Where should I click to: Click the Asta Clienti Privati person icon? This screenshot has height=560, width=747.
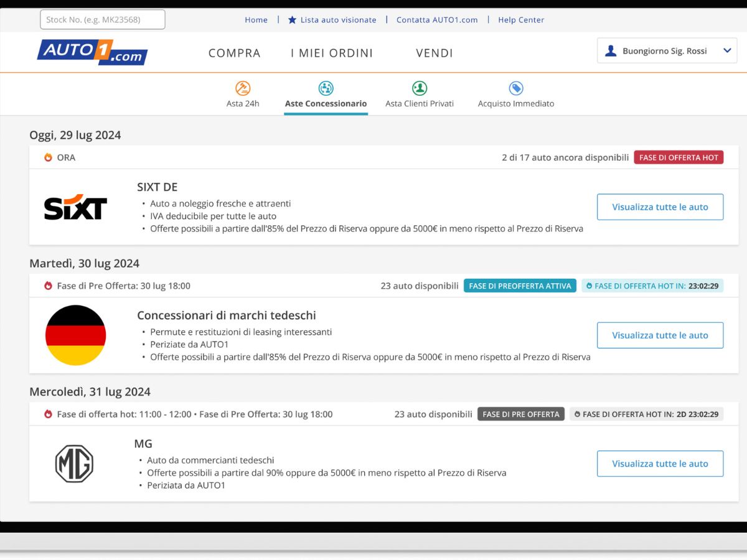click(x=420, y=88)
